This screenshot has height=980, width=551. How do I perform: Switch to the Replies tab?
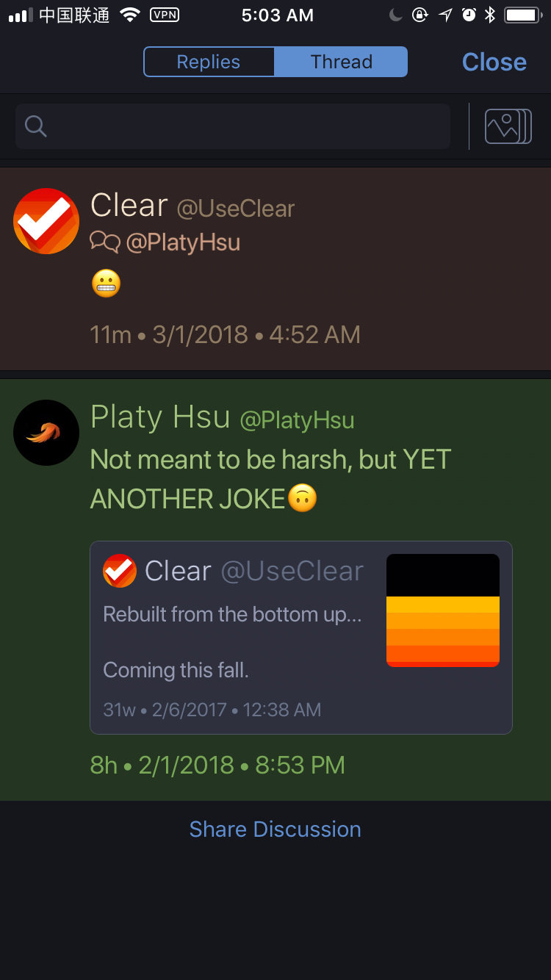coord(209,62)
